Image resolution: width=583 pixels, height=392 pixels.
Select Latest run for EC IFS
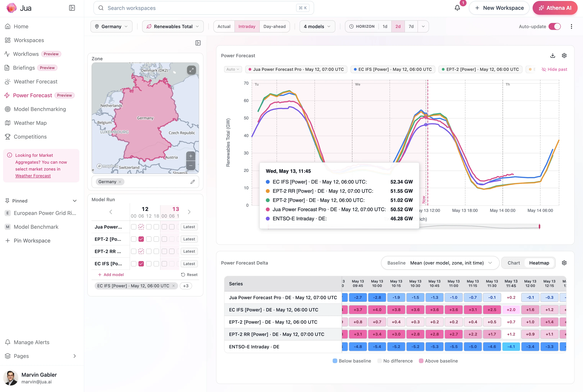point(189,264)
